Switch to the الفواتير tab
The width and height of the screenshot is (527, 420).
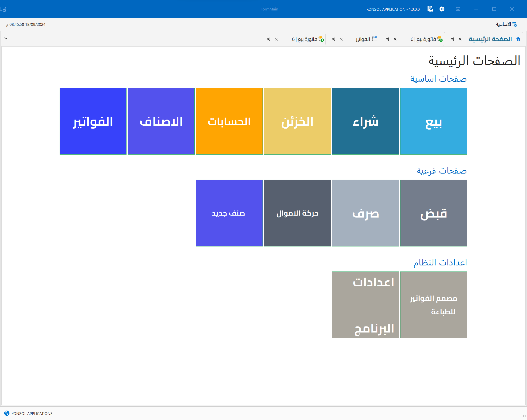pos(363,39)
